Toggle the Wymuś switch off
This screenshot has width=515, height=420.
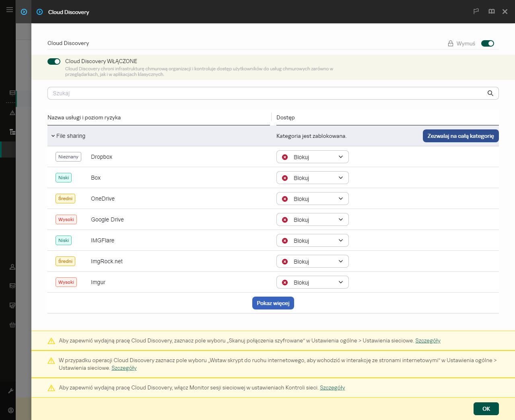tap(487, 43)
